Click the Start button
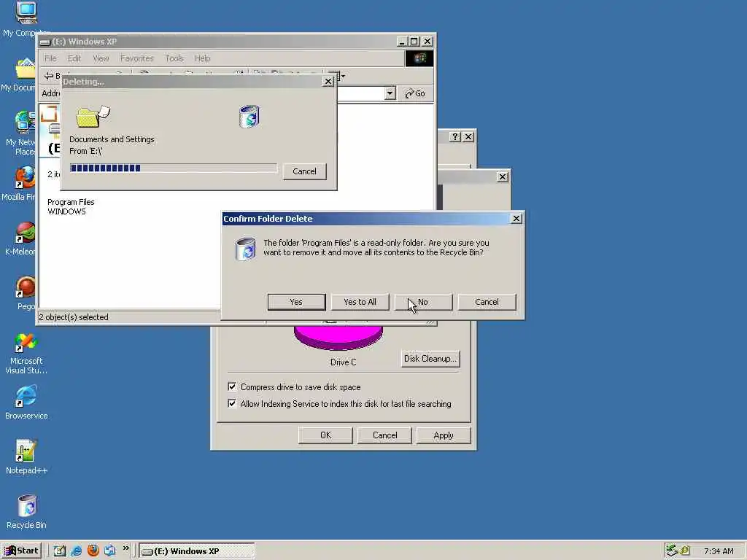Viewport: 747px width, 560px height. [21, 551]
